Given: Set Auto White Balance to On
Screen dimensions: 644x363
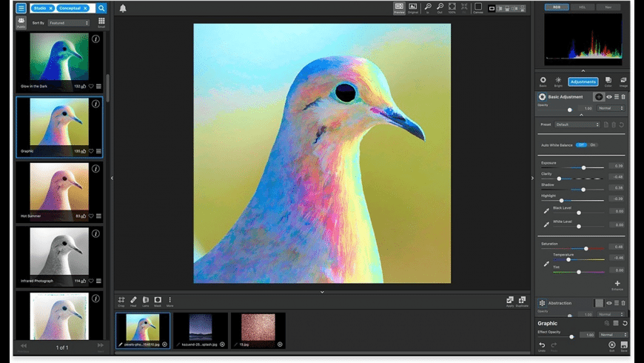Looking at the screenshot, I should 593,145.
